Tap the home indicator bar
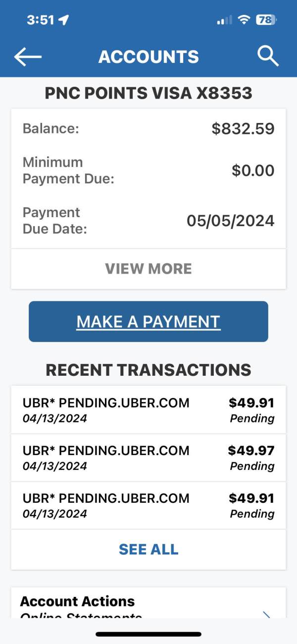Viewport: 297px width, 644px height. [148, 634]
